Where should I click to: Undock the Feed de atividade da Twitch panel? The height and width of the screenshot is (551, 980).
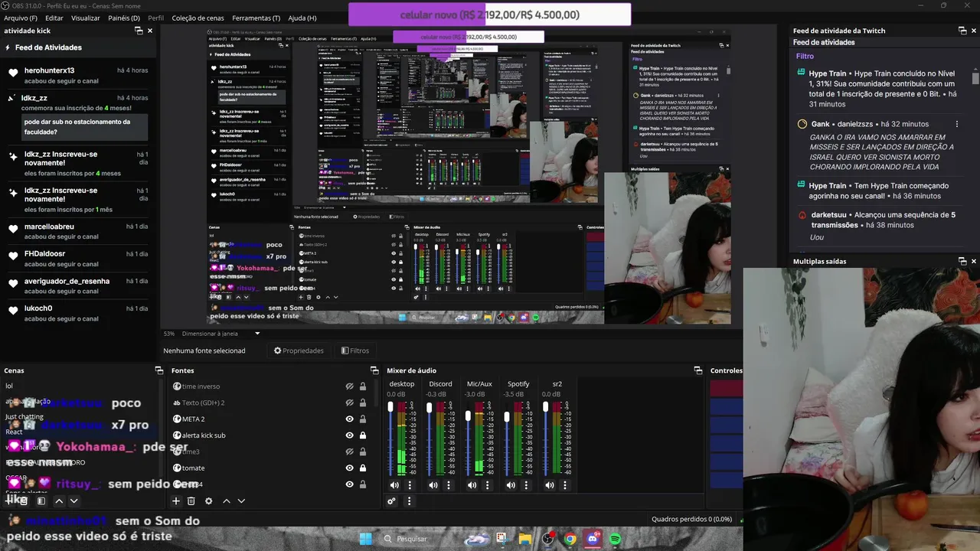[x=962, y=31]
